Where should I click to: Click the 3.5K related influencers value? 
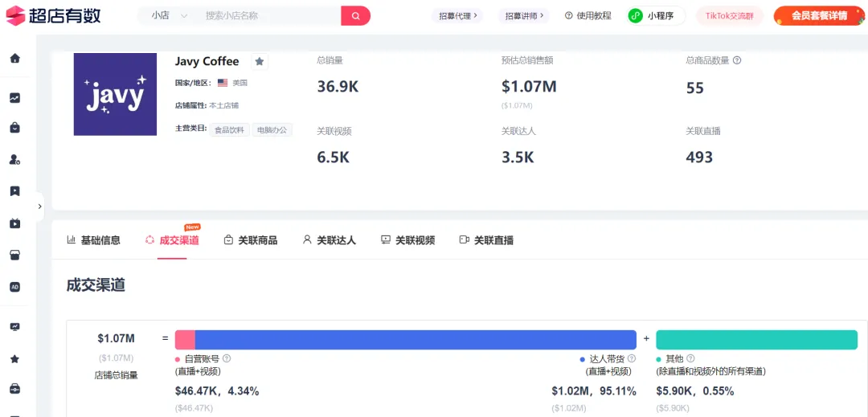518,157
